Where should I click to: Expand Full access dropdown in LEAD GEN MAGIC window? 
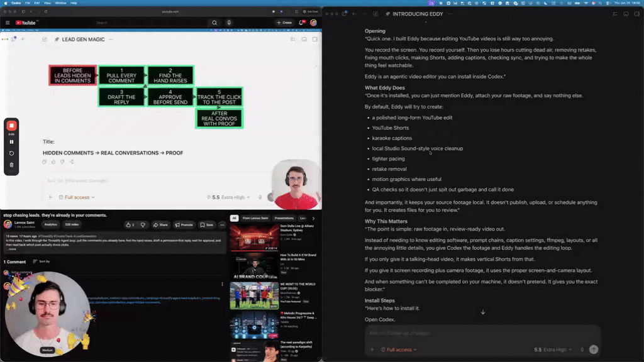point(77,197)
